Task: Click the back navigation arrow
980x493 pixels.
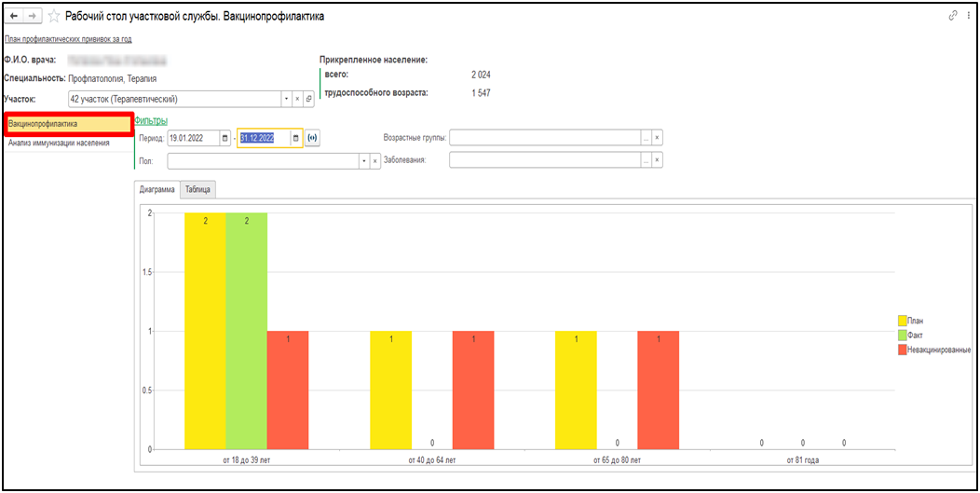Action: (x=14, y=16)
